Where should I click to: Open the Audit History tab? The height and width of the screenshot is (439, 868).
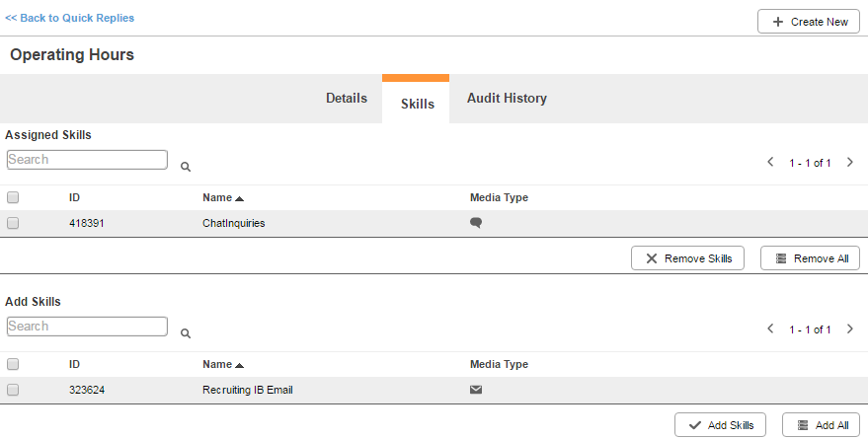(x=507, y=99)
